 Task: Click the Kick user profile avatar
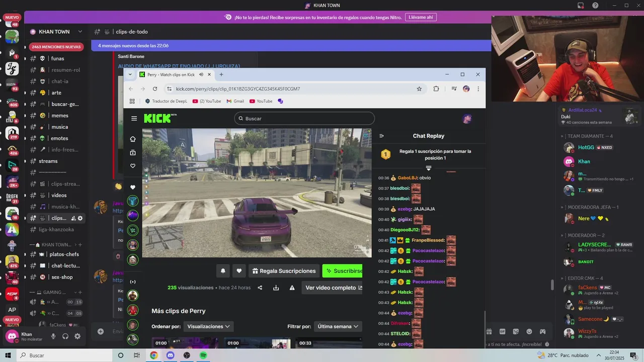click(x=467, y=119)
